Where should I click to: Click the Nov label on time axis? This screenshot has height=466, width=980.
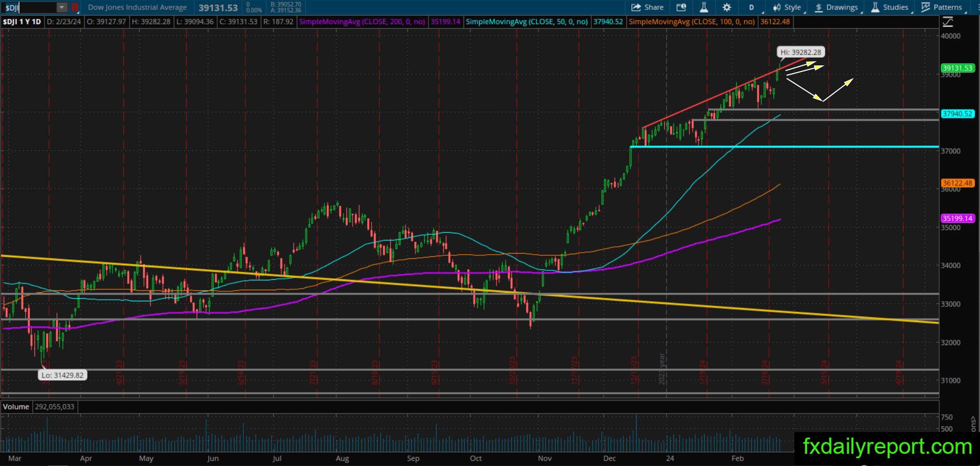point(545,459)
